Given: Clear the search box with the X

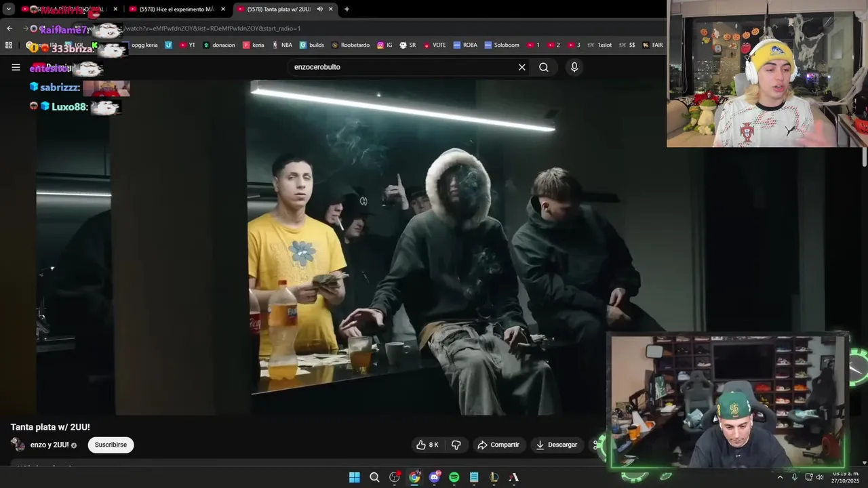Looking at the screenshot, I should click(522, 67).
